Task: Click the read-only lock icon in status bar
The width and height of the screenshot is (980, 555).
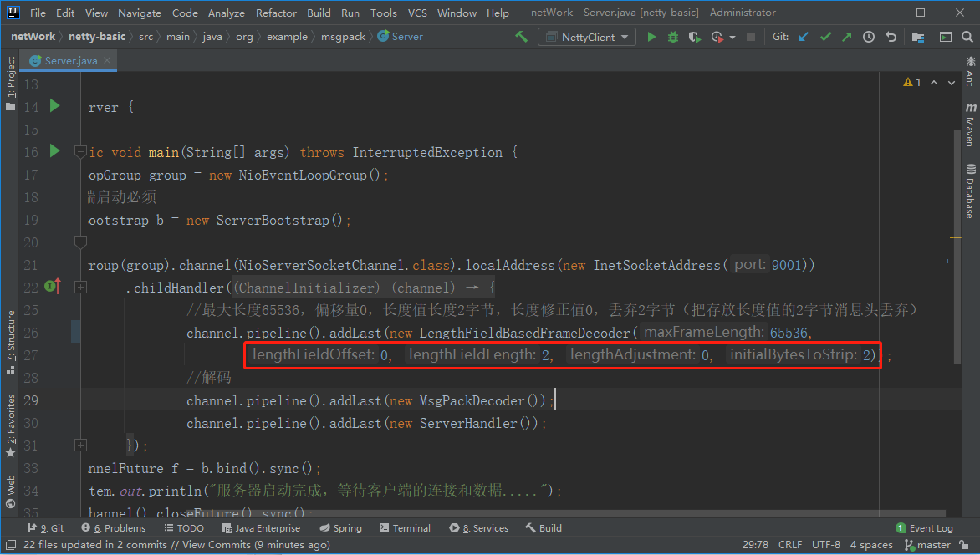Action: (966, 545)
